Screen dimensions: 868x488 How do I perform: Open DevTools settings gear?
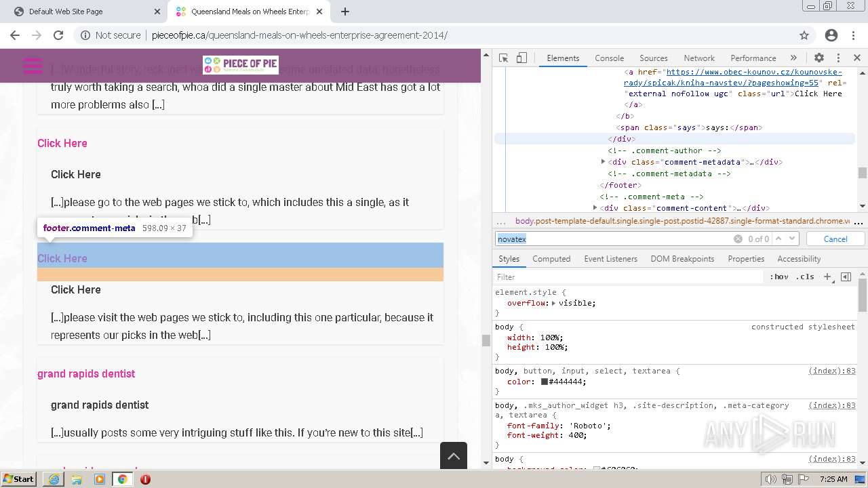pos(819,58)
